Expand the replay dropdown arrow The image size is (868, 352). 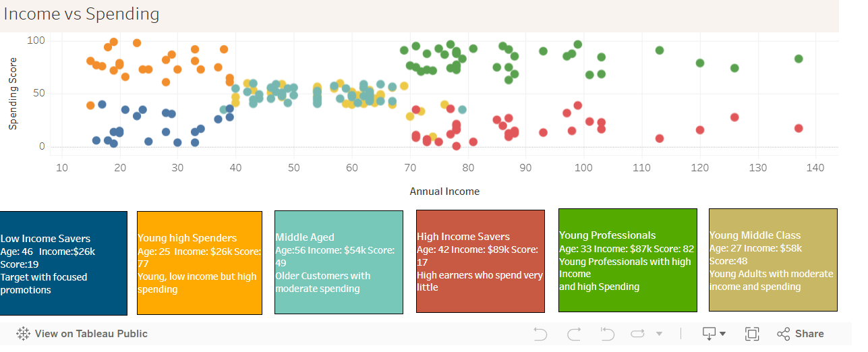point(659,334)
